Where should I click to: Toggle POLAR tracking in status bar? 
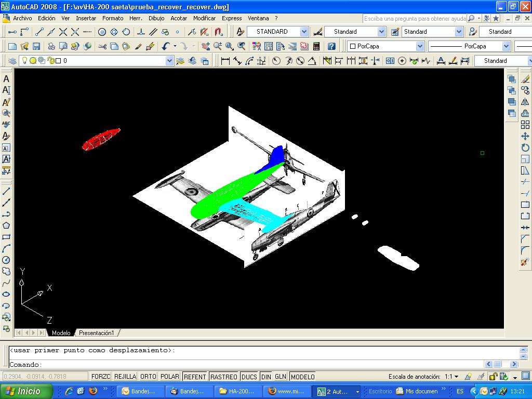click(x=170, y=377)
